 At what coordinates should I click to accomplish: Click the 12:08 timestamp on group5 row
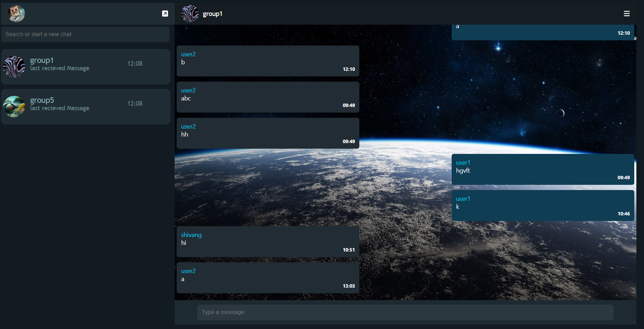point(135,104)
